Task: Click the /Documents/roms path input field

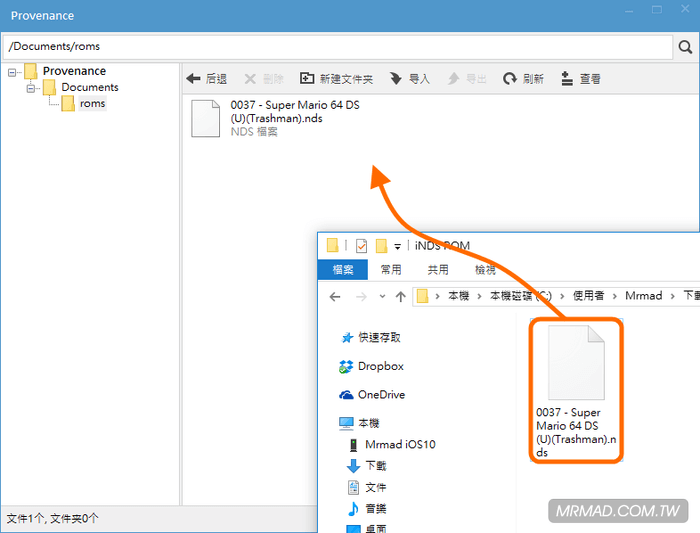Action: tap(338, 46)
